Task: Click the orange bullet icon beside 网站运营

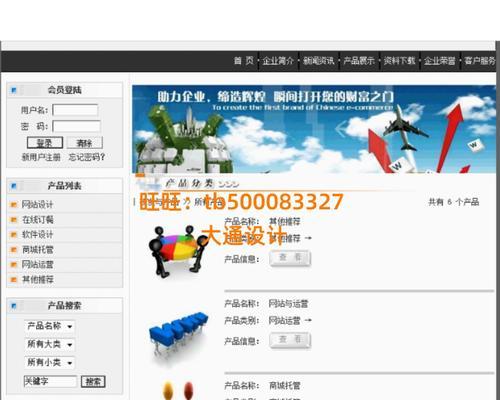Action: (x=14, y=265)
